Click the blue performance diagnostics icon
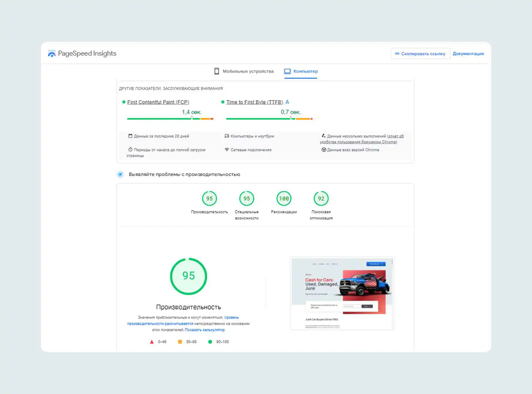The height and width of the screenshot is (394, 532). (121, 174)
